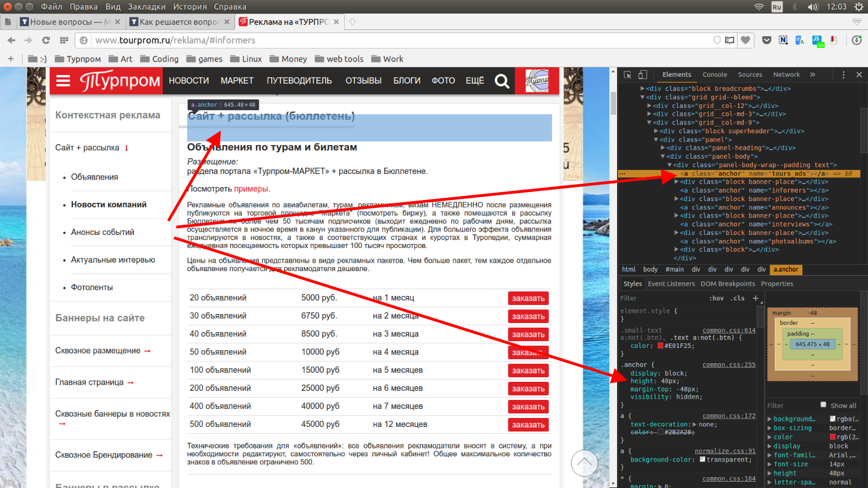Expand the block breadcrumbs div node
The image size is (868, 488).
(x=643, y=89)
